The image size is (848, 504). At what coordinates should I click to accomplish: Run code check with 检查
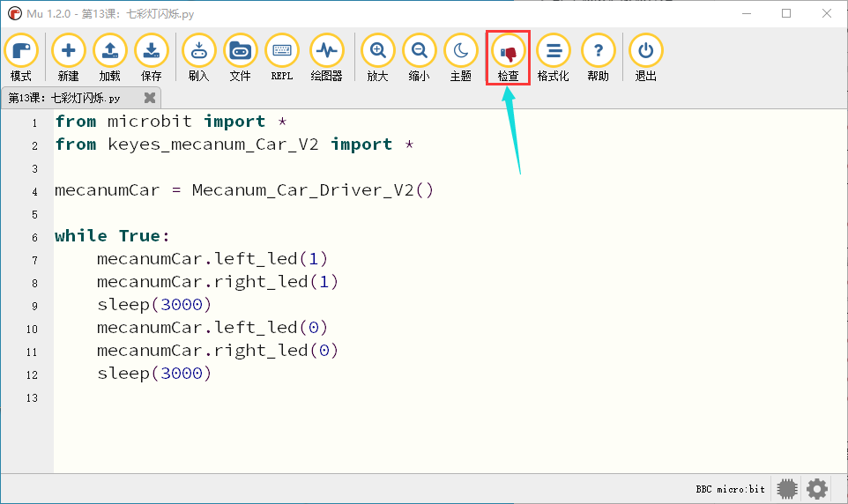pyautogui.click(x=508, y=57)
